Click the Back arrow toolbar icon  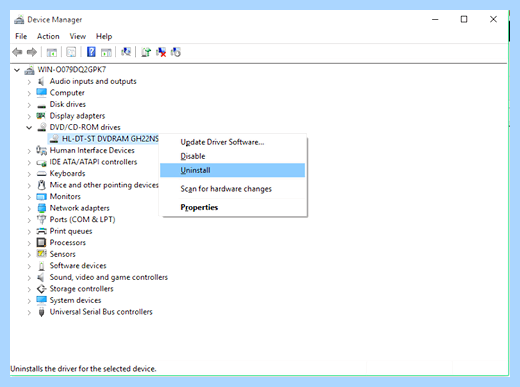pos(17,52)
